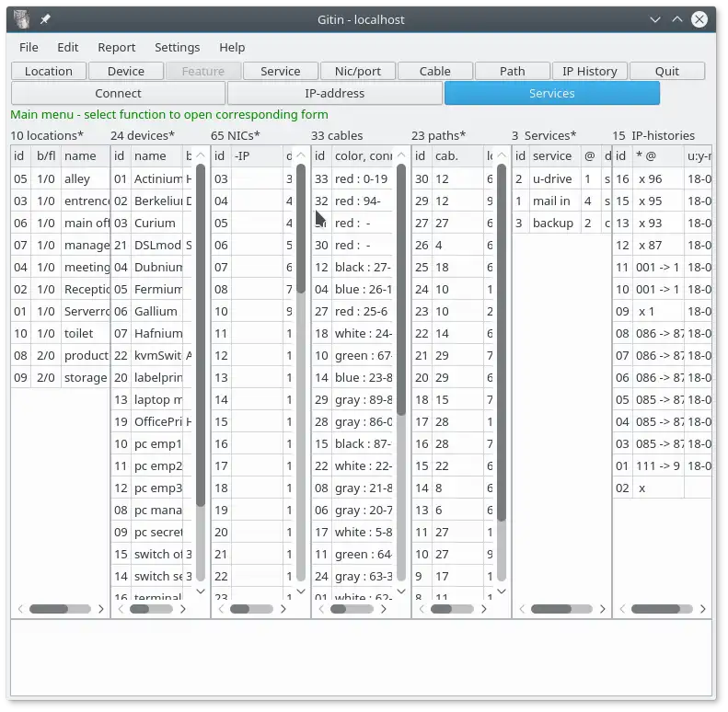This screenshot has width=728, height=712.
Task: Open the Edit menu
Action: coord(68,47)
